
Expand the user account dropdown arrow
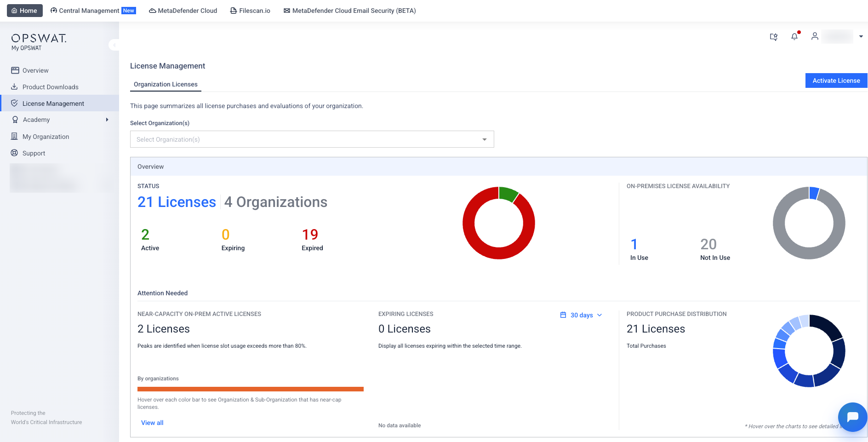(x=861, y=36)
